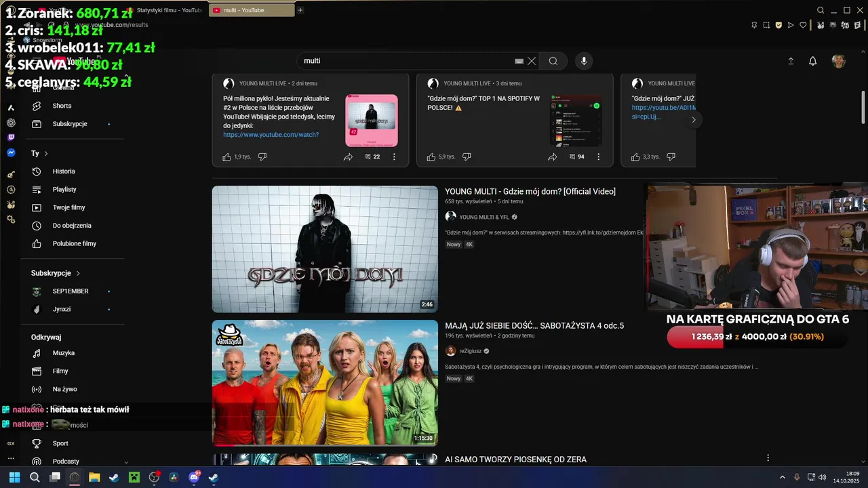
Task: Like the TOP 1 NA SPOTIFY post
Action: pyautogui.click(x=431, y=157)
